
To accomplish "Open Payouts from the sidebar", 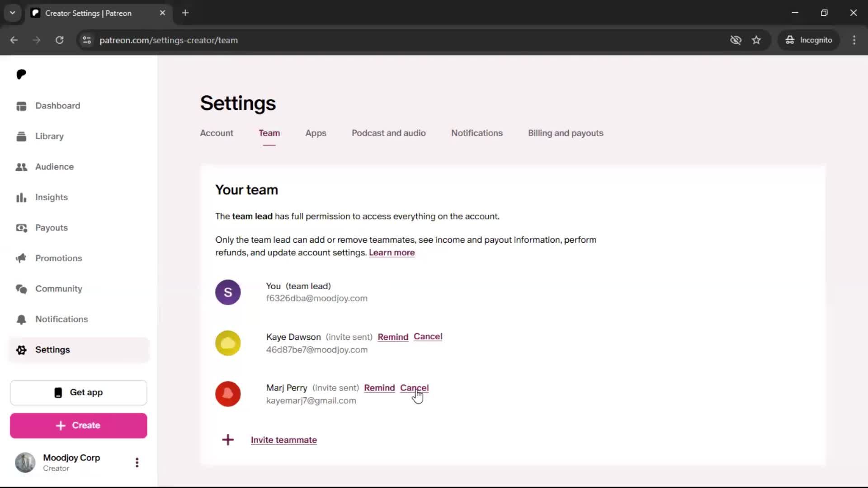I will point(52,228).
